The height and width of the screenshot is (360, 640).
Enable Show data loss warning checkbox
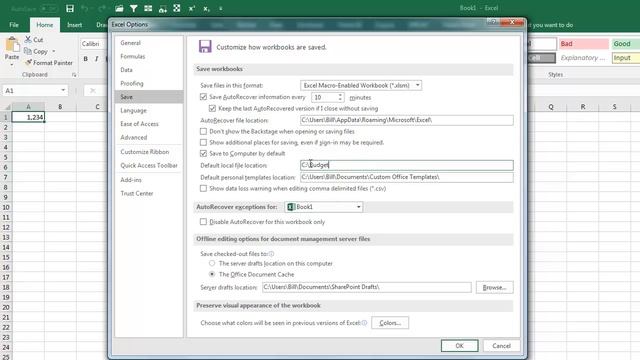[x=203, y=189]
